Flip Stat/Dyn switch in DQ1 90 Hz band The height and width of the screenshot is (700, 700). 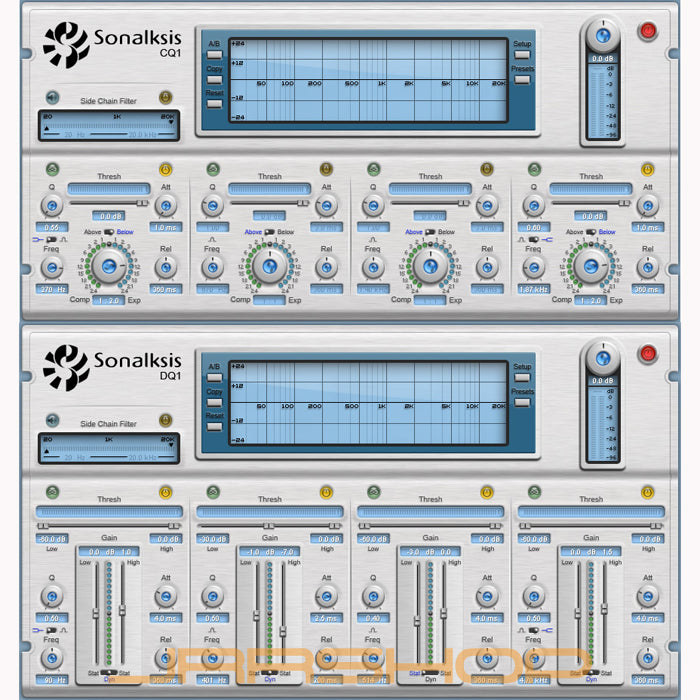point(109,672)
